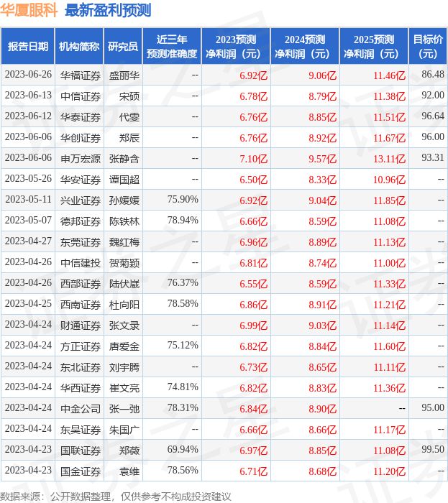448x503 pixels.
Task: Click researcher name 崔文亮
Action: coord(124,388)
